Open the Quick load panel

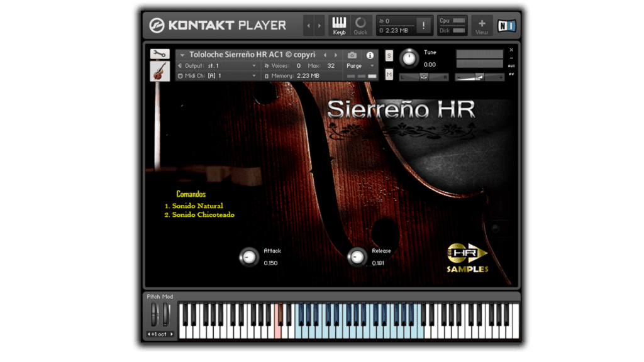point(360,25)
